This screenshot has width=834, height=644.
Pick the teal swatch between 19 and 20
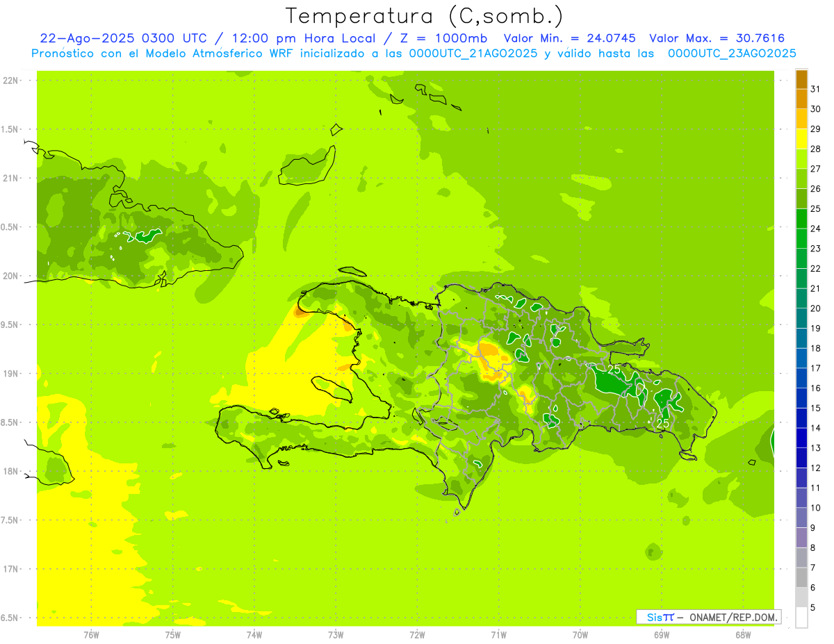801,318
